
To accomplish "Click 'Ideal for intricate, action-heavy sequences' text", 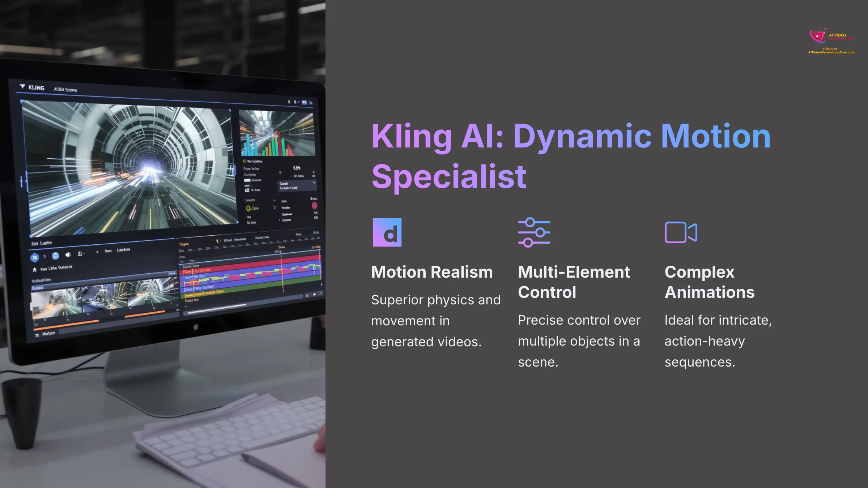I will (x=718, y=341).
